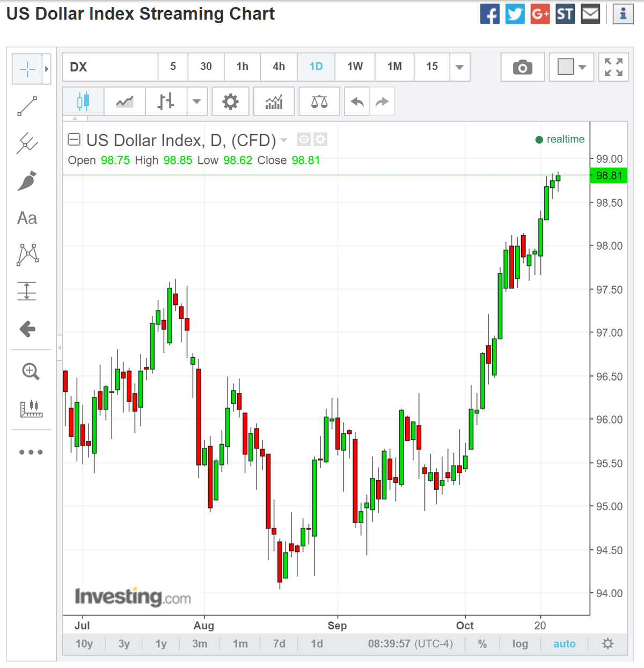Image resolution: width=644 pixels, height=668 pixels.
Task: Open chart style dropdown arrow
Action: click(x=196, y=101)
